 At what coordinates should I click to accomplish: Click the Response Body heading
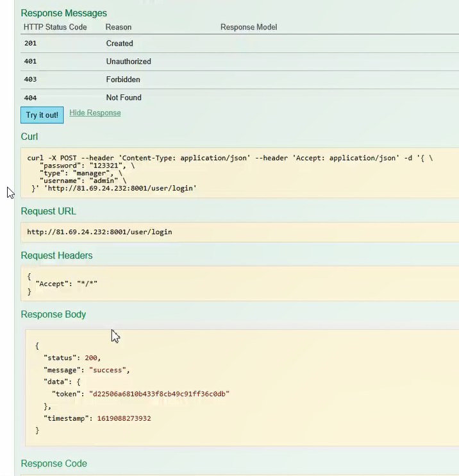53,314
